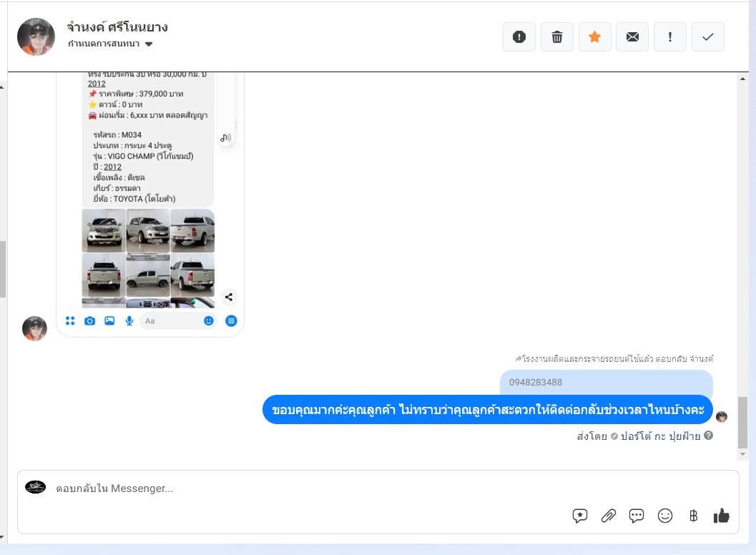Click the chat scrollbar thumb

742,423
